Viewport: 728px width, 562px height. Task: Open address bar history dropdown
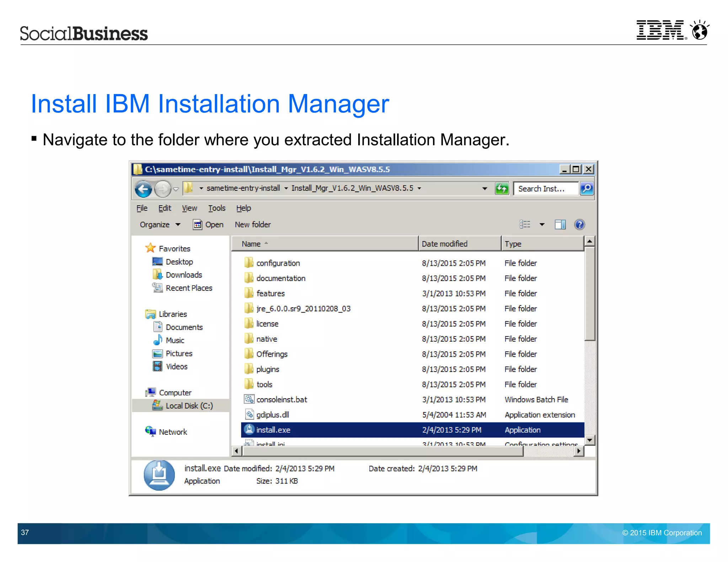coord(485,189)
